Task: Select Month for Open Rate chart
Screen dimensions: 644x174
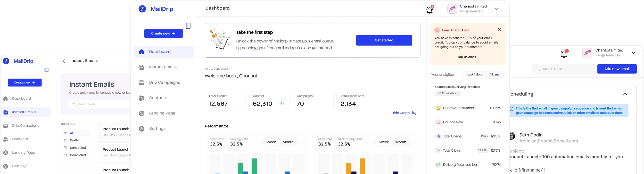Action: click(288, 142)
